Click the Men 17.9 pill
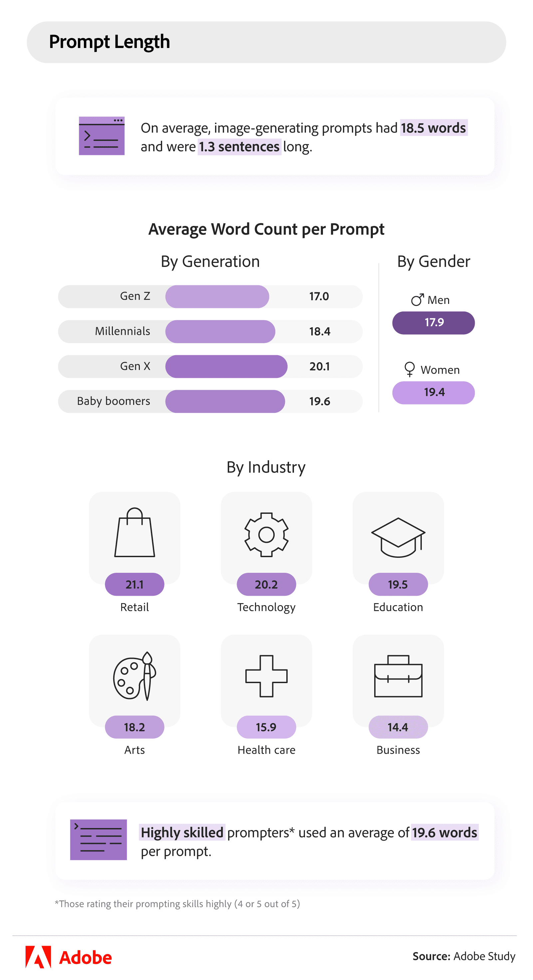Screen dimensions: 533x980 point(433,323)
